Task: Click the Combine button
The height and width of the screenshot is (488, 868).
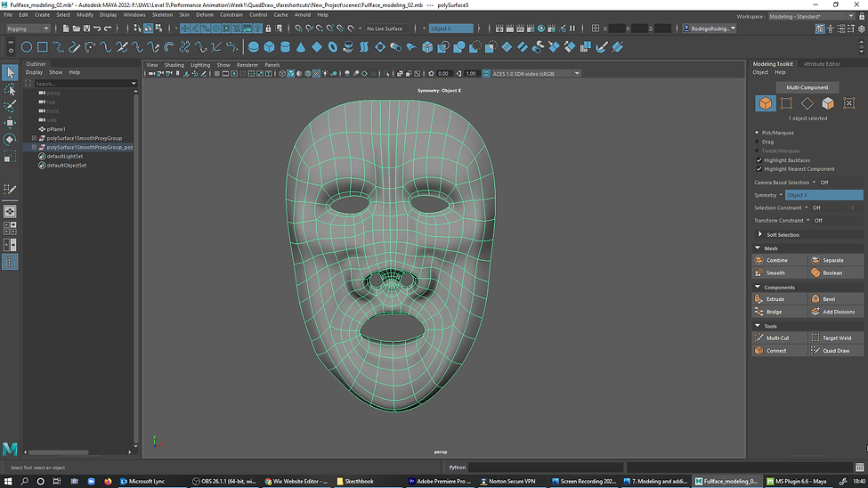Action: click(779, 260)
